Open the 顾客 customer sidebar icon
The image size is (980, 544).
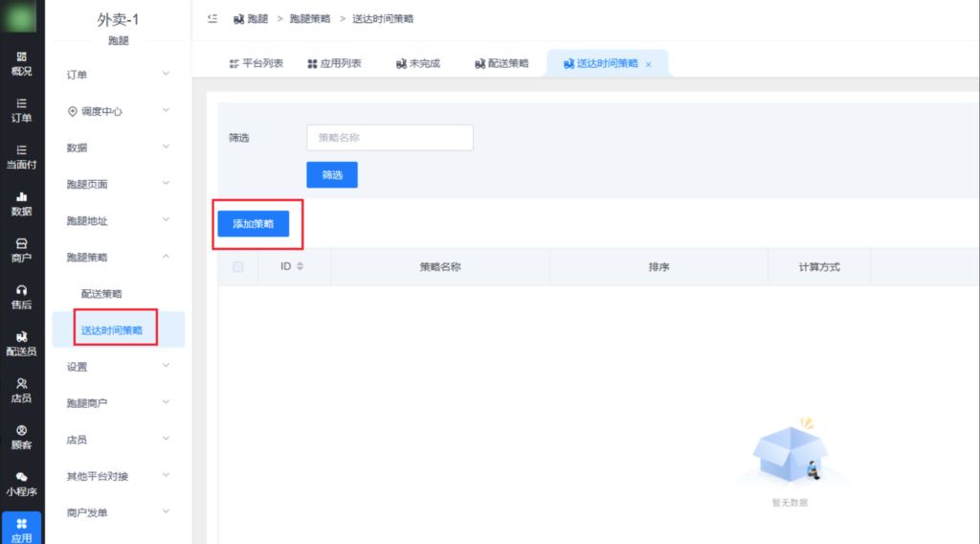[21, 437]
